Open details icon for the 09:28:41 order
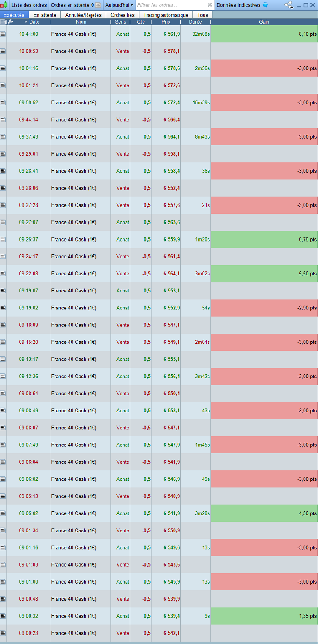Viewport: 318px width, 644px height. [3, 171]
